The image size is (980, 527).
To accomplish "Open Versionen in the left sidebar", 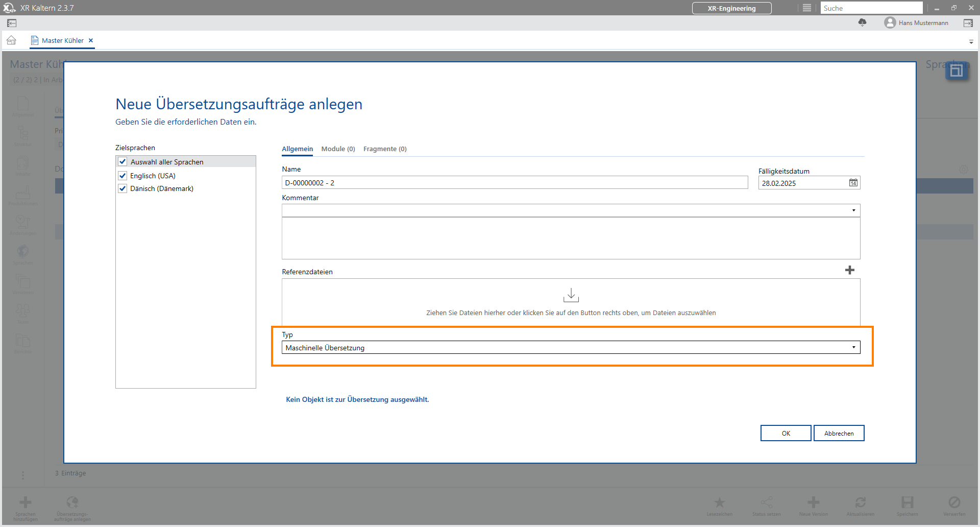I will pyautogui.click(x=23, y=284).
